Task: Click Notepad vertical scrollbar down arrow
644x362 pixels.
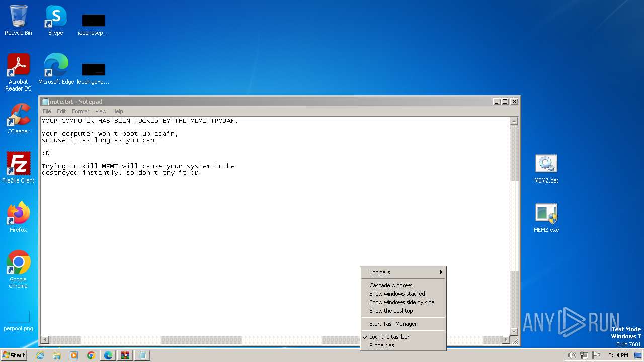Action: click(x=514, y=331)
